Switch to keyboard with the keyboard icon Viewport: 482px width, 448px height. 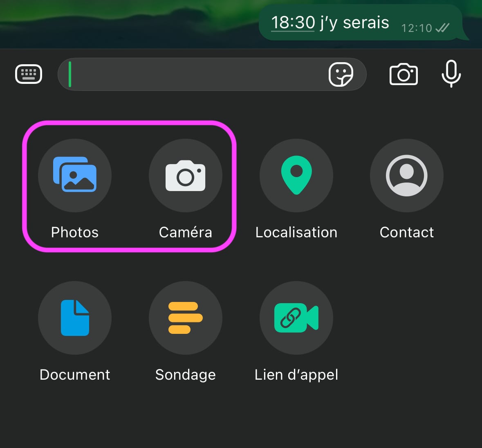[x=29, y=74]
